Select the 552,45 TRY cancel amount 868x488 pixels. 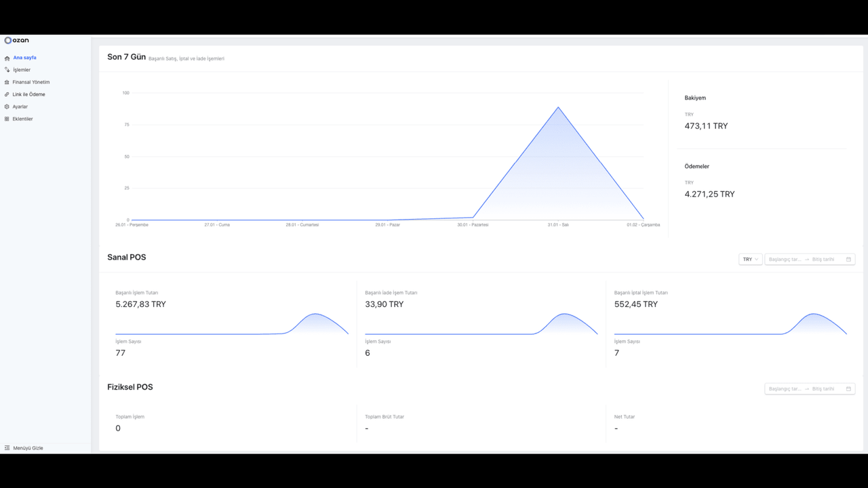[635, 304]
